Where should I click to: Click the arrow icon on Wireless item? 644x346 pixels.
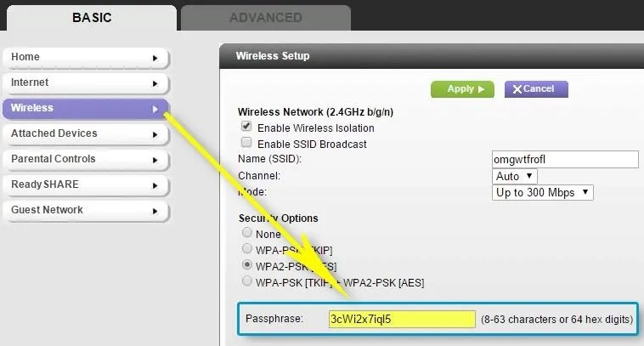155,109
